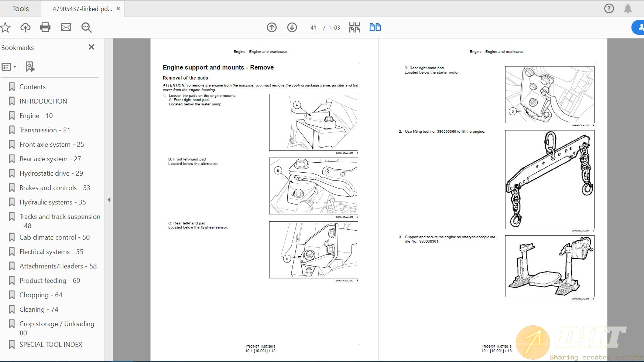The image size is (644, 362).
Task: Open notifications with the bell icon
Action: pyautogui.click(x=627, y=8)
